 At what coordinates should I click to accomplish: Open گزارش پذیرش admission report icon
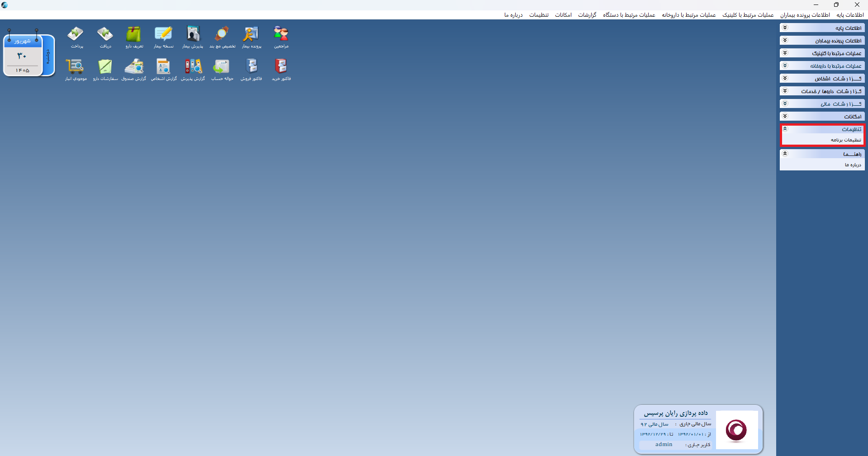(193, 69)
